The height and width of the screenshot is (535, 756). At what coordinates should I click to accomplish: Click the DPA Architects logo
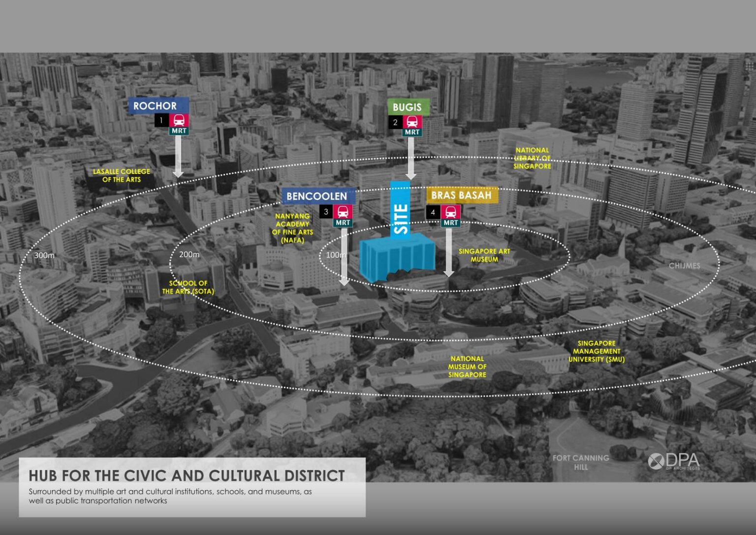tap(674, 462)
